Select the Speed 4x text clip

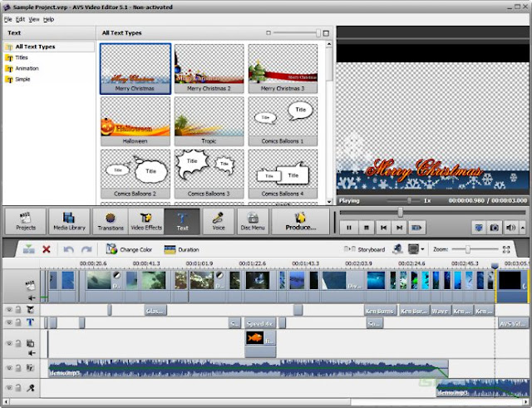[260, 323]
